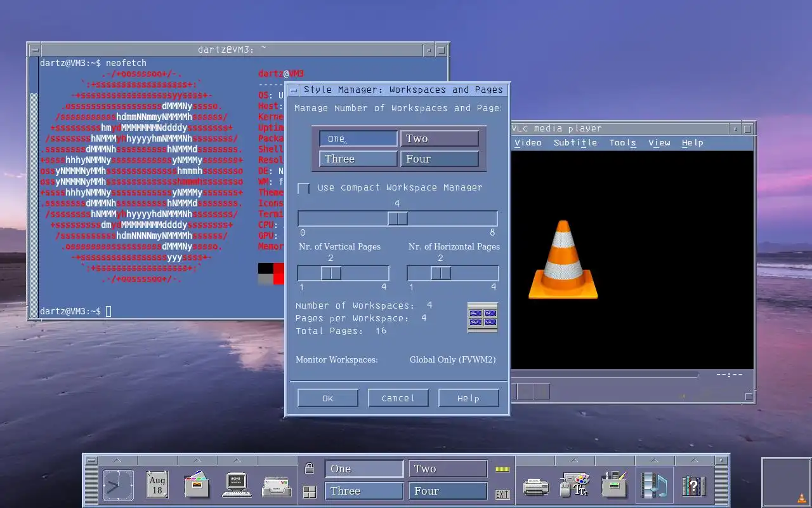Image resolution: width=812 pixels, height=508 pixels.
Task: Click the workspace grid icon below padlock
Action: (x=310, y=492)
